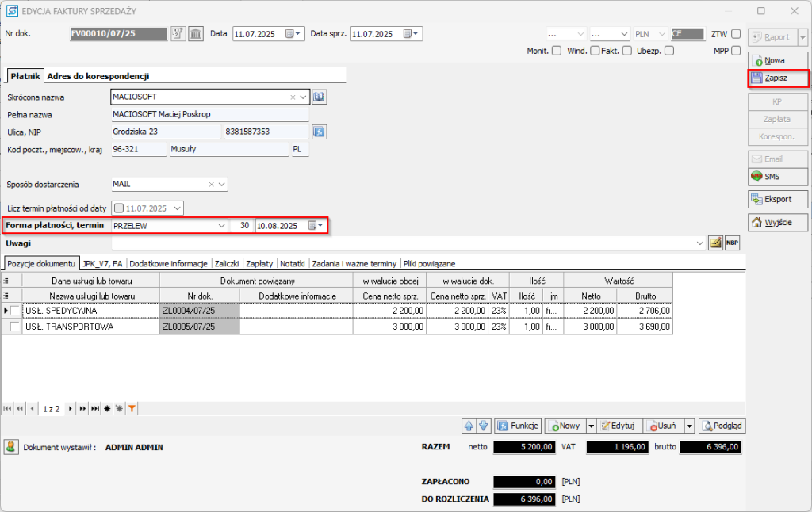Click the user icon beside Dokument wystawił
The image size is (812, 512).
pos(11,447)
